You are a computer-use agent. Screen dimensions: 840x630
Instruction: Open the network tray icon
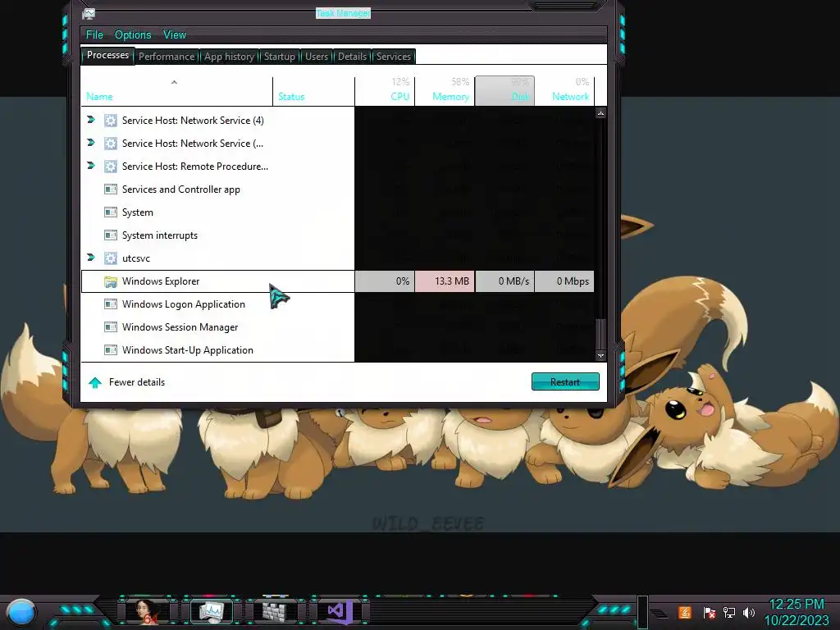729,612
